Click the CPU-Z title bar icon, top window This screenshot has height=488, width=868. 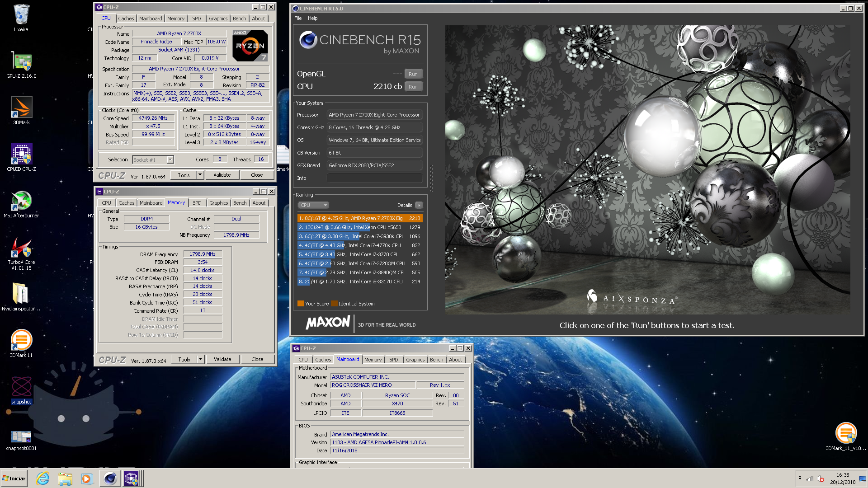pyautogui.click(x=99, y=7)
